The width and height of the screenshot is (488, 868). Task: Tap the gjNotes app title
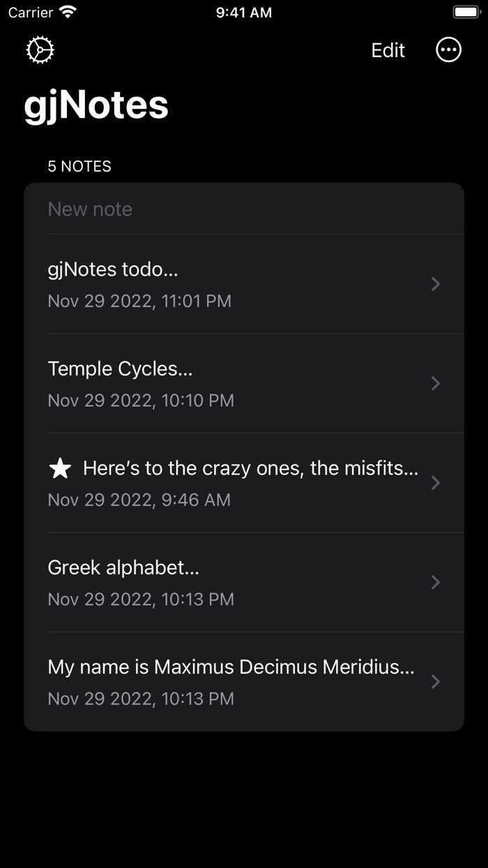point(97,105)
